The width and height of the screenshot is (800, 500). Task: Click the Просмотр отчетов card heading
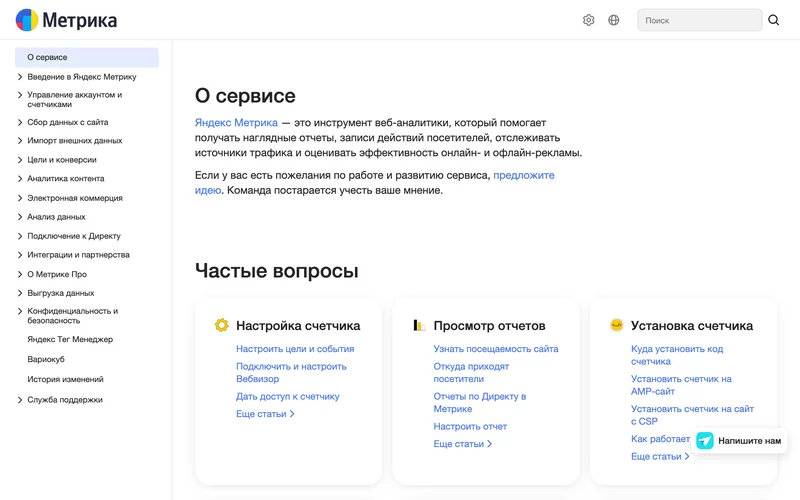click(489, 326)
